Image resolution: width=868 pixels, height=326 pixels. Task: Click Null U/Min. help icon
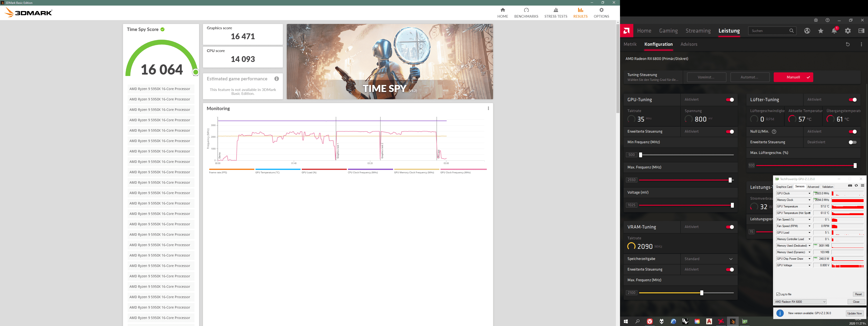pos(774,132)
